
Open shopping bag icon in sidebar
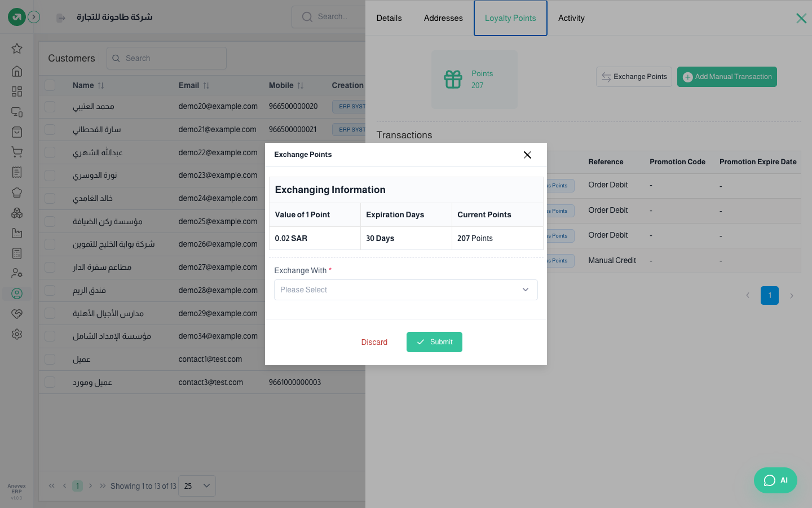17,132
